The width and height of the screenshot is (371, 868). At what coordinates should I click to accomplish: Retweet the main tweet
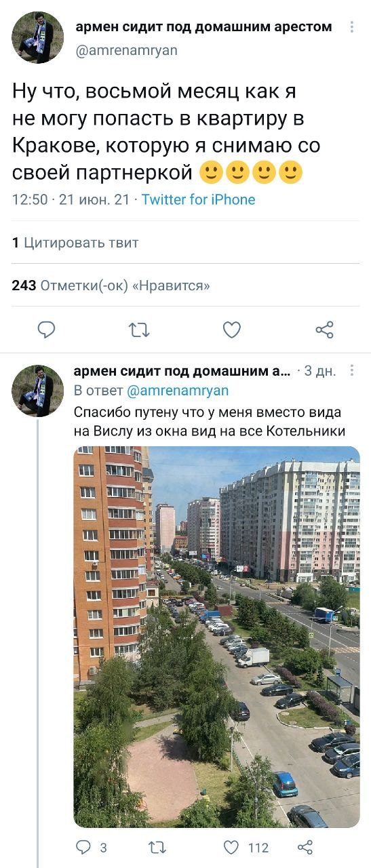tap(139, 330)
